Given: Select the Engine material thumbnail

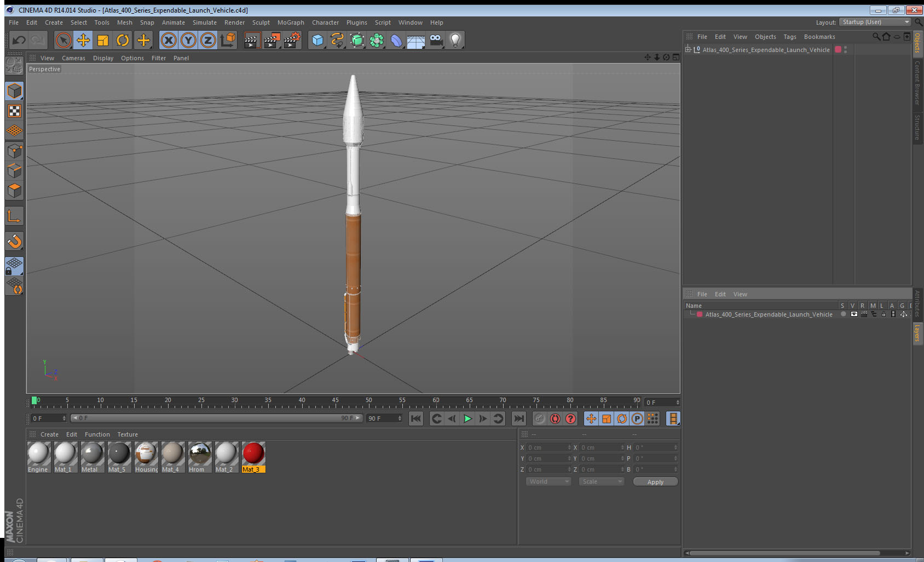Looking at the screenshot, I should 38,457.
